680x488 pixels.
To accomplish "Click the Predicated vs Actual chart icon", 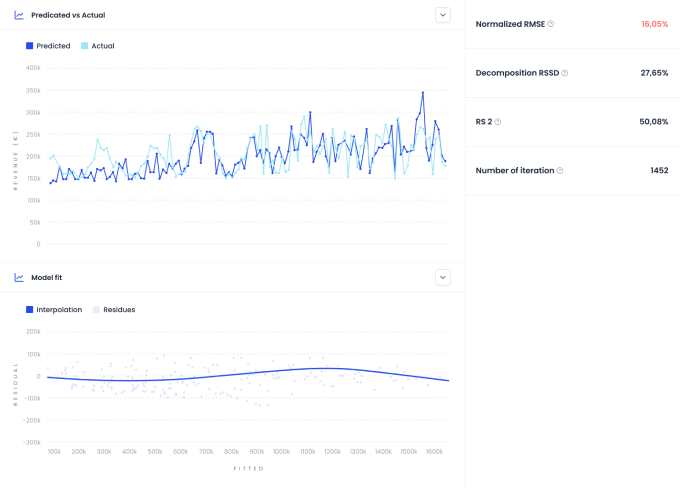I will pos(19,15).
